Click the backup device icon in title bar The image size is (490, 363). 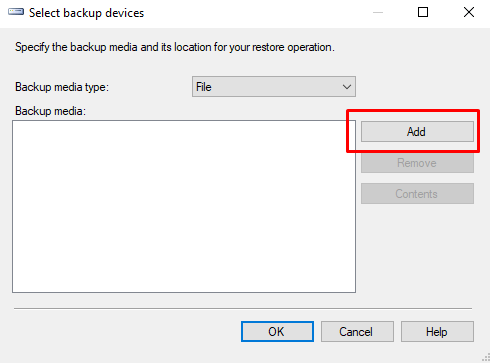(x=16, y=12)
